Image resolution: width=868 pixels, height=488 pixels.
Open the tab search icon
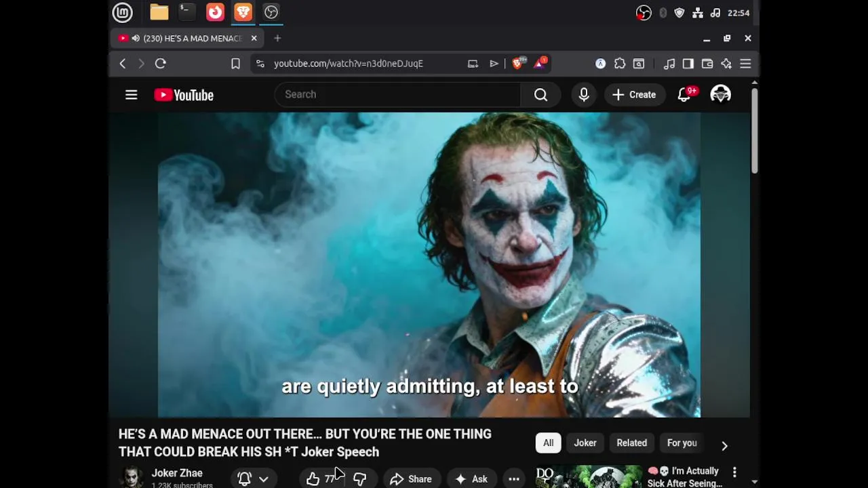(x=639, y=64)
